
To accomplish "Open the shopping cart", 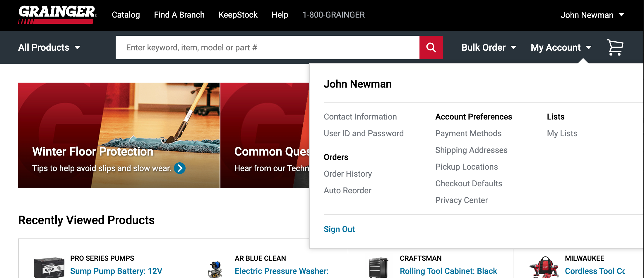I will [x=614, y=47].
